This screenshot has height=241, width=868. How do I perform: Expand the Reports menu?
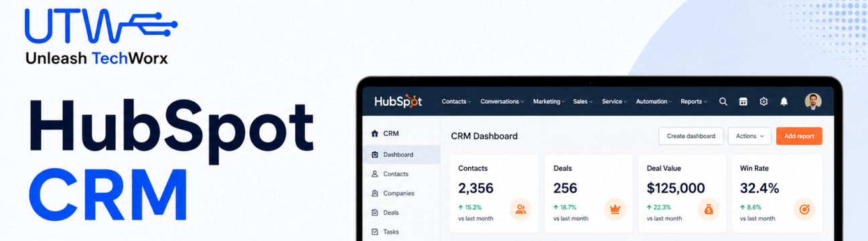(x=694, y=102)
